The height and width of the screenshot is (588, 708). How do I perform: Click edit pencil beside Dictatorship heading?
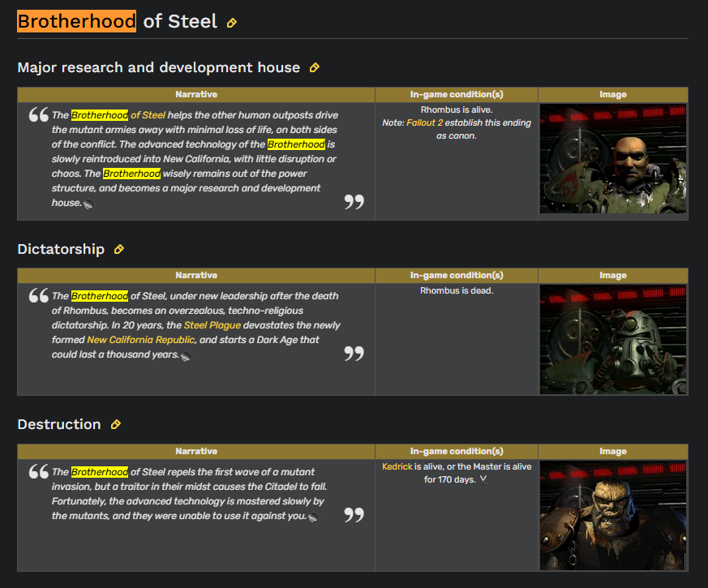click(x=118, y=249)
